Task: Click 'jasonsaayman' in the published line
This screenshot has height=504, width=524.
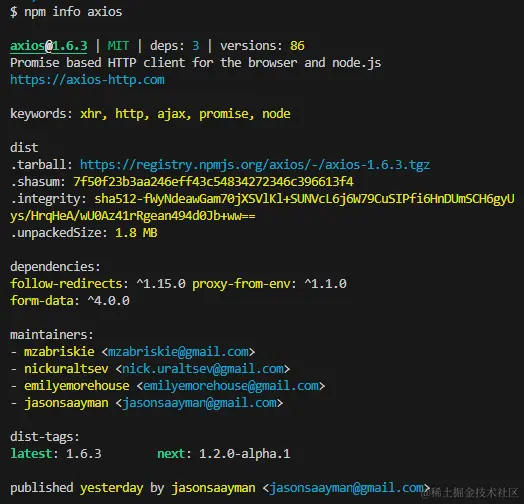Action: (x=213, y=488)
